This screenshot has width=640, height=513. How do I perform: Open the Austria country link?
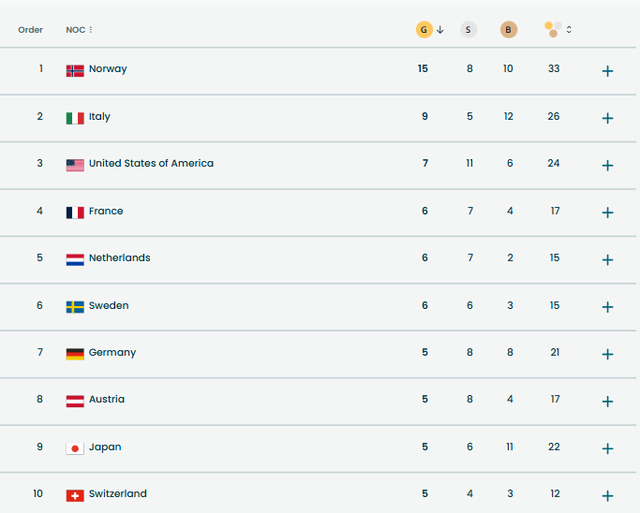pyautogui.click(x=106, y=400)
